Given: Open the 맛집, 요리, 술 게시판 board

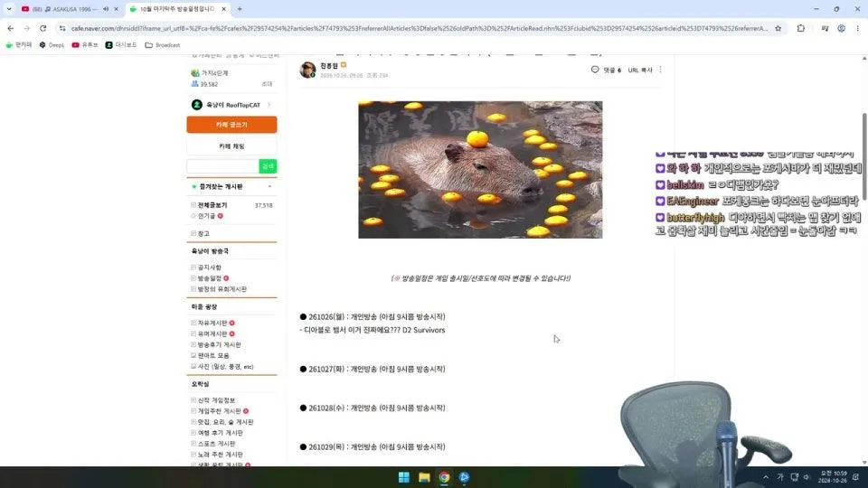Looking at the screenshot, I should [225, 422].
